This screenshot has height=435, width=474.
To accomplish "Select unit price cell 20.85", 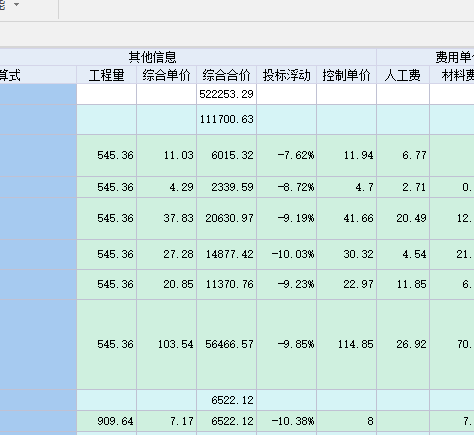I will [167, 284].
